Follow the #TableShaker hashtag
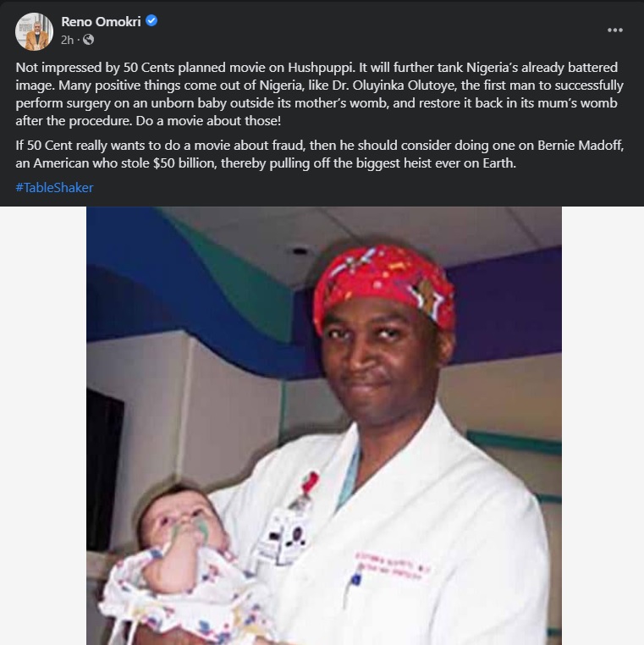 pyautogui.click(x=54, y=188)
